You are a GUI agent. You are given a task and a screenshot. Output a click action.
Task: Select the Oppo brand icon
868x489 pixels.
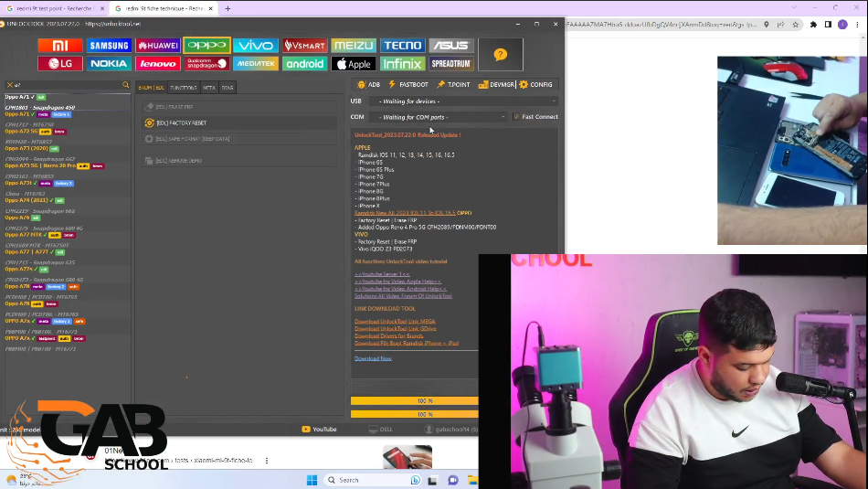point(206,46)
